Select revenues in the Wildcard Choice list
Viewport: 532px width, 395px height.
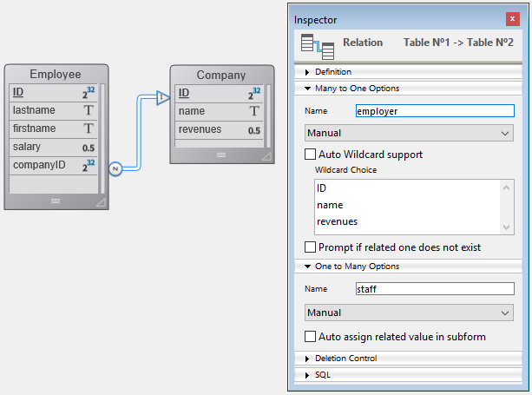(337, 222)
